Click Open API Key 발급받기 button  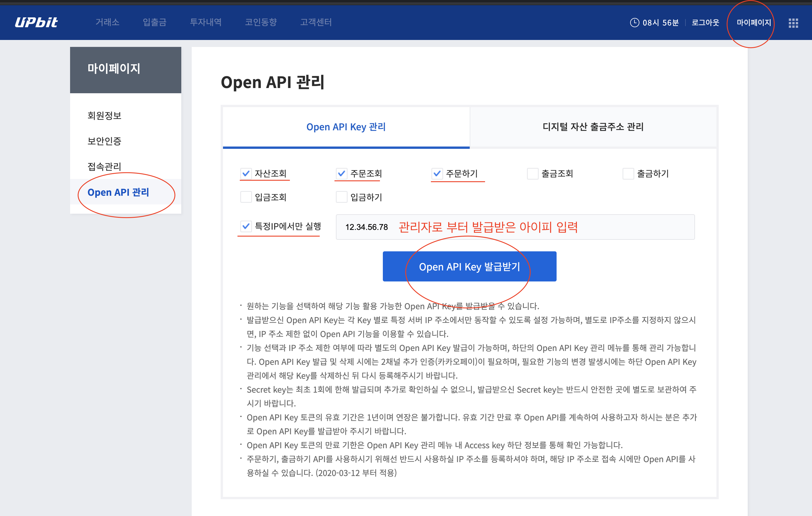click(x=469, y=266)
